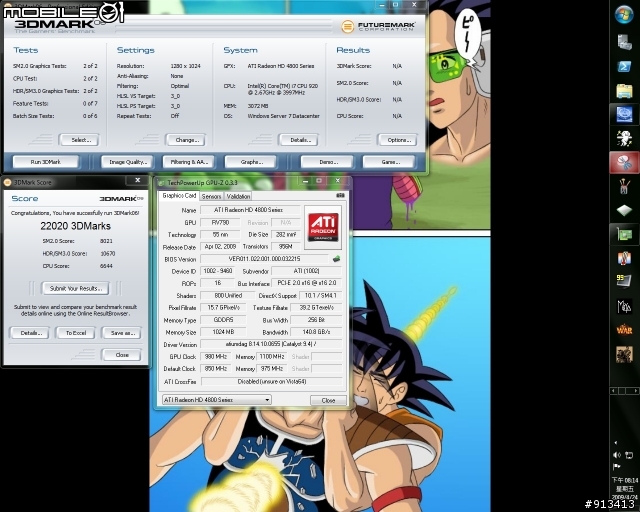Screen dimensions: 640x512
Task: Launch Server Manager from the taskbar
Action: pyautogui.click(x=624, y=42)
